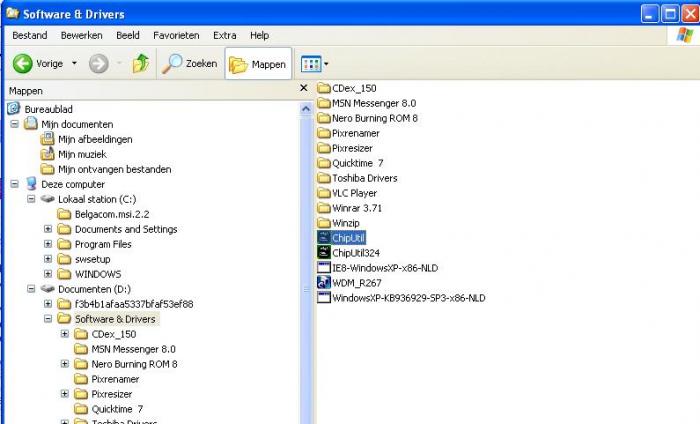Expand folder f3b4b1afaa5337bfaf53ef88 in tree
Screen dimensions: 700x424
[48, 304]
